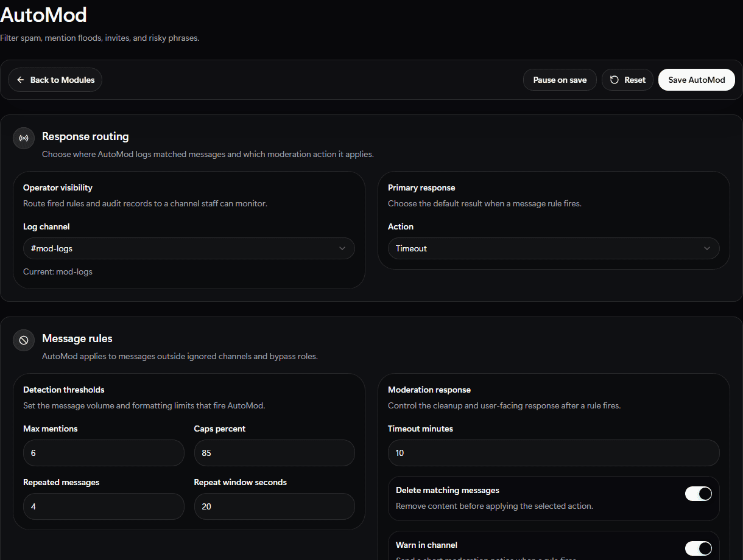743x560 pixels.
Task: Click the Moderation response heading
Action: click(429, 390)
